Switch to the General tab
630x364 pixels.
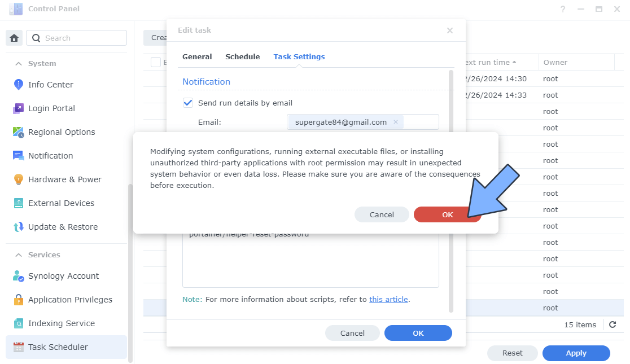(197, 56)
